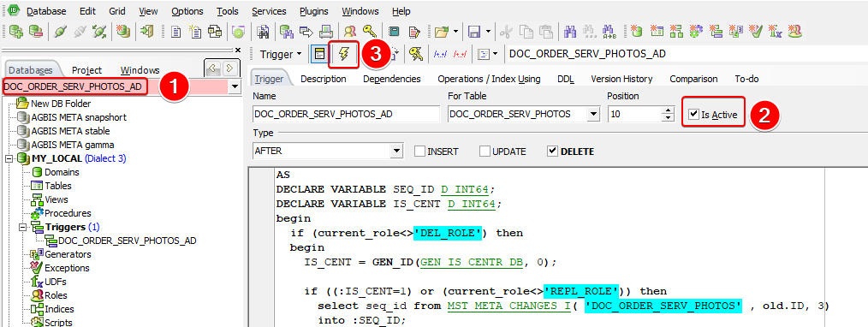Compile trigger with the lightning bolt icon
The width and height of the screenshot is (868, 327).
(x=344, y=54)
